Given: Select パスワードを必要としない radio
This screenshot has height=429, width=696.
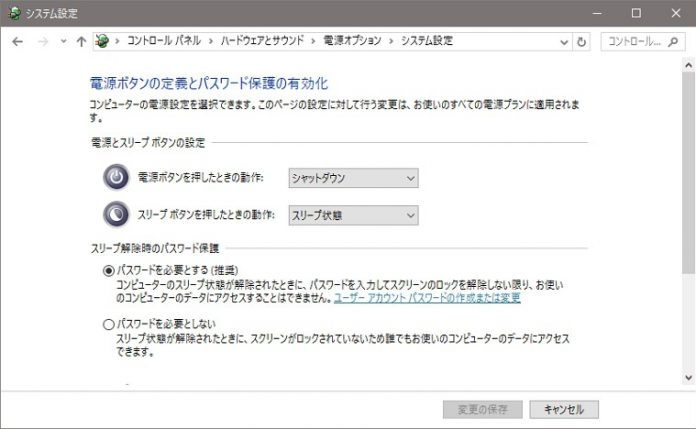Looking at the screenshot, I should [x=109, y=324].
